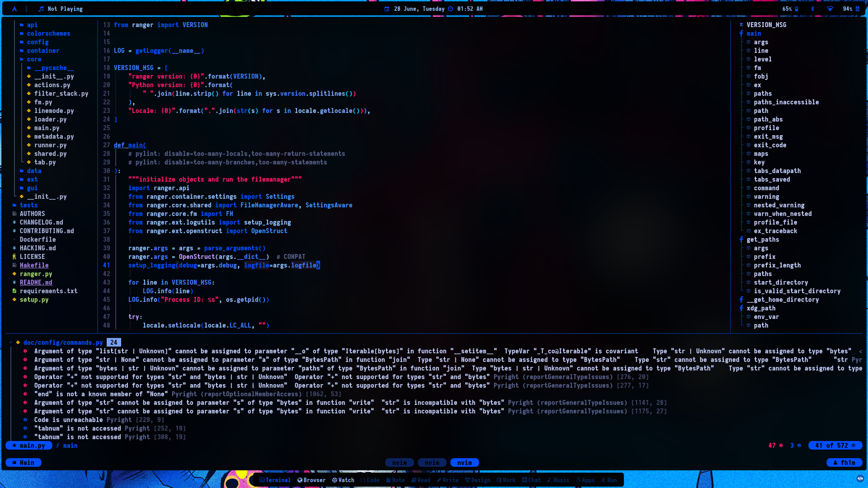
Task: Click the clock icon beside 01:52 AM
Action: [451, 9]
